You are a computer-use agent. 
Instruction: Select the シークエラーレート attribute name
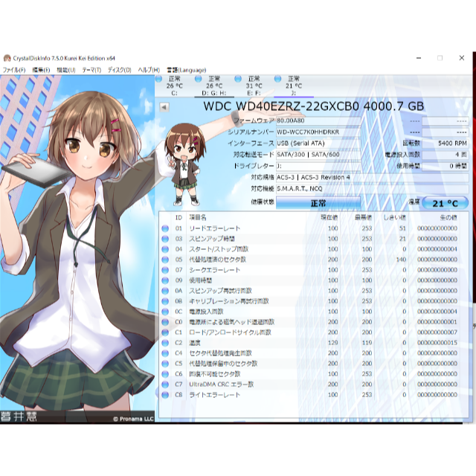215,270
